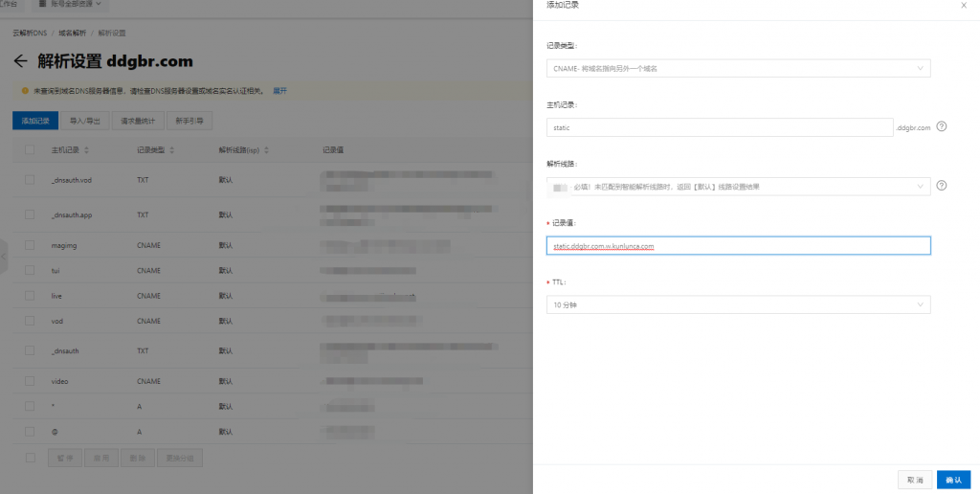This screenshot has height=494, width=980.
Task: Click A type in @ row
Action: [140, 432]
